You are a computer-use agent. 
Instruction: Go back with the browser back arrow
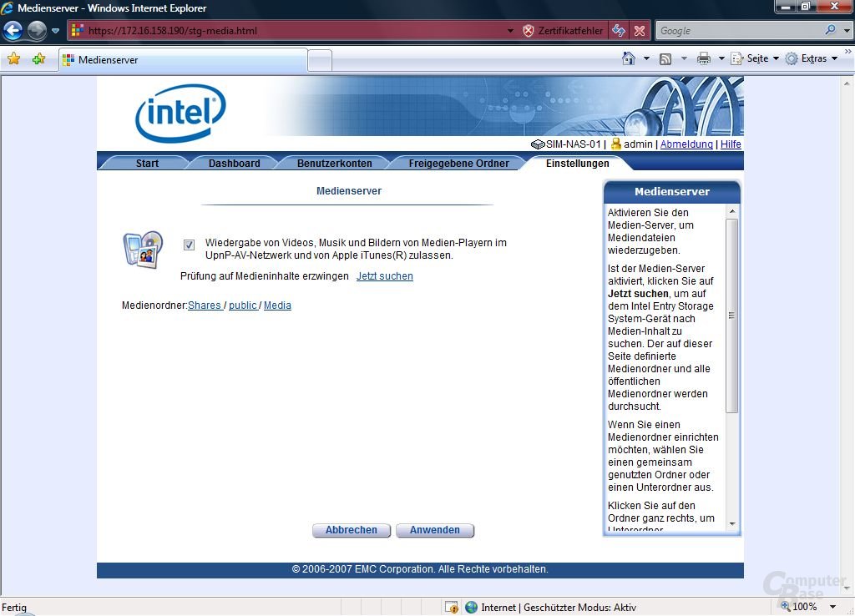click(x=13, y=31)
